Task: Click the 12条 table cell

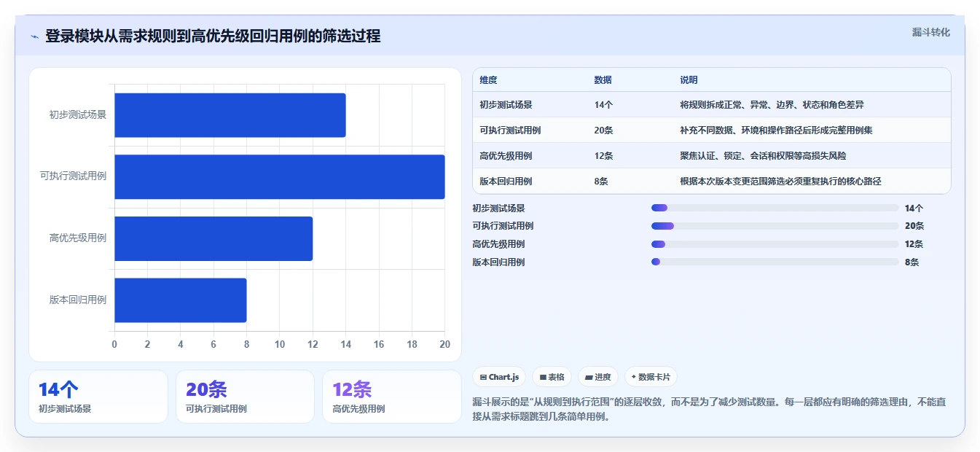Action: (x=603, y=156)
